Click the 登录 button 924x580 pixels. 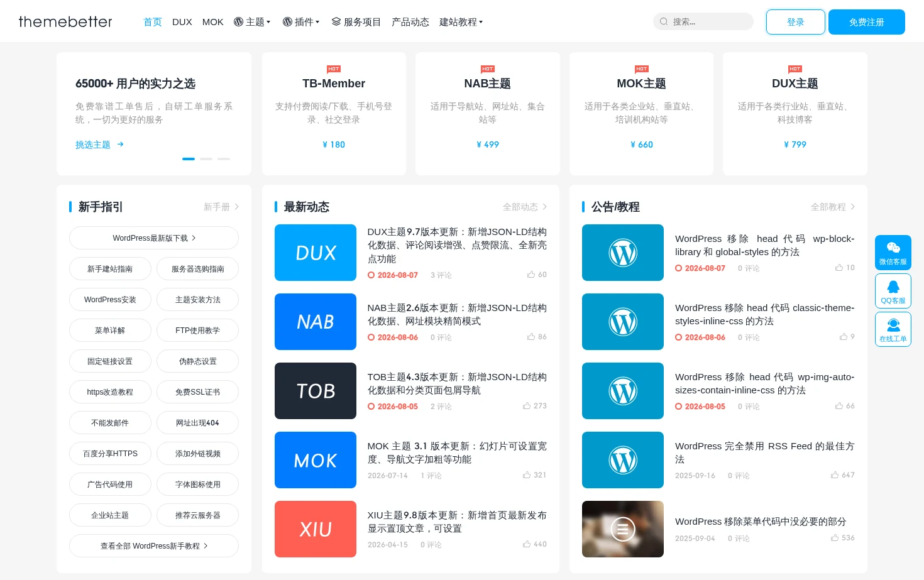(796, 22)
